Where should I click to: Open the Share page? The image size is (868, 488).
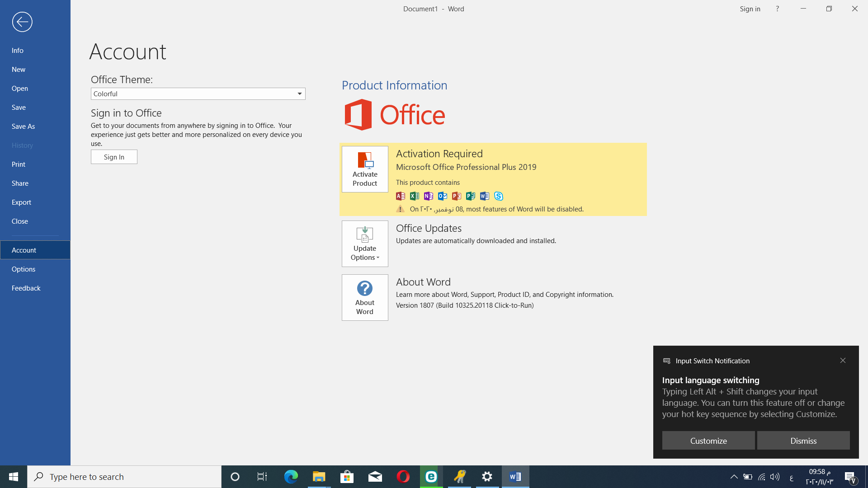(x=35, y=183)
